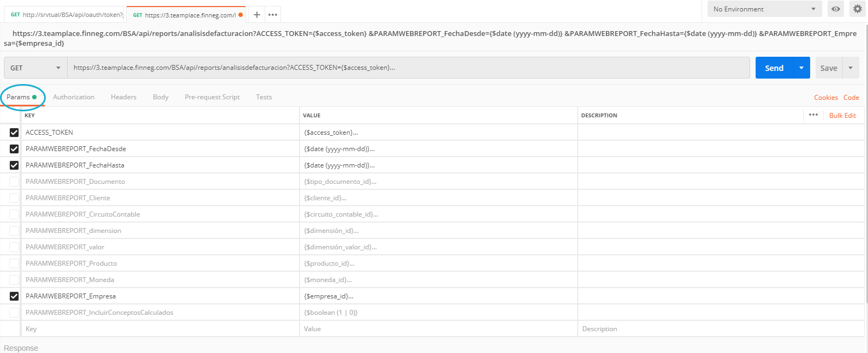Switch to the Authorization tab
Viewport: 868px width, 353px height.
(74, 97)
